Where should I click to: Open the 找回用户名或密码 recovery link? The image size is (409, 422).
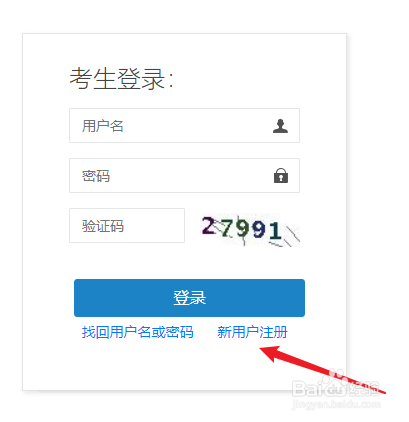[x=137, y=332]
